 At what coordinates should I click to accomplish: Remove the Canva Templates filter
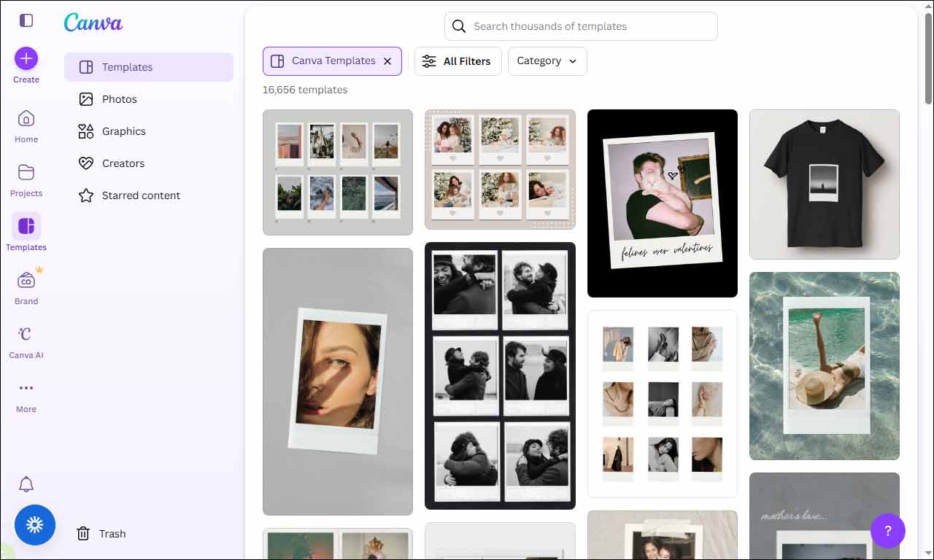(x=387, y=61)
